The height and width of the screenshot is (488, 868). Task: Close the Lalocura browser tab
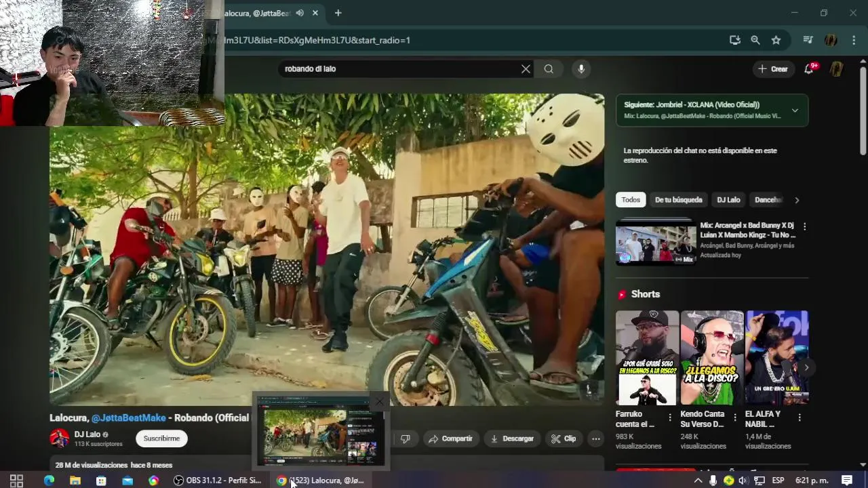(315, 13)
